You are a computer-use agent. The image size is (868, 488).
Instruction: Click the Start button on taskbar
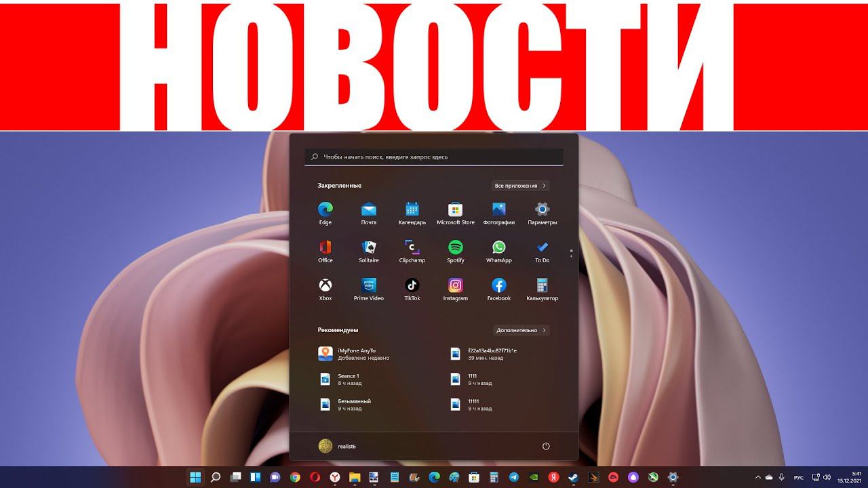coord(195,477)
